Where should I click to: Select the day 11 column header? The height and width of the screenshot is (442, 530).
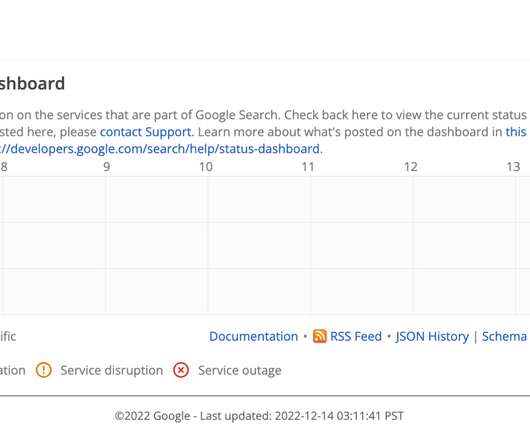point(308,167)
